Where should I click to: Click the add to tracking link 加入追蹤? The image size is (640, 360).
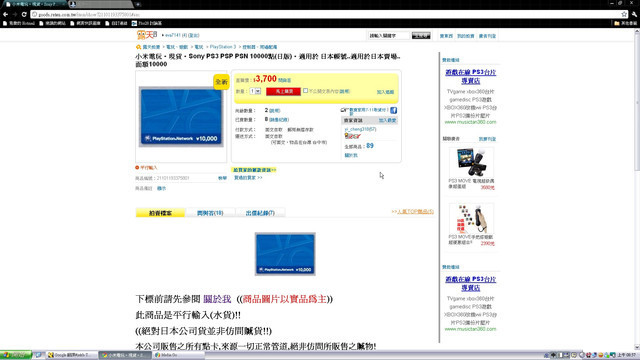385,92
